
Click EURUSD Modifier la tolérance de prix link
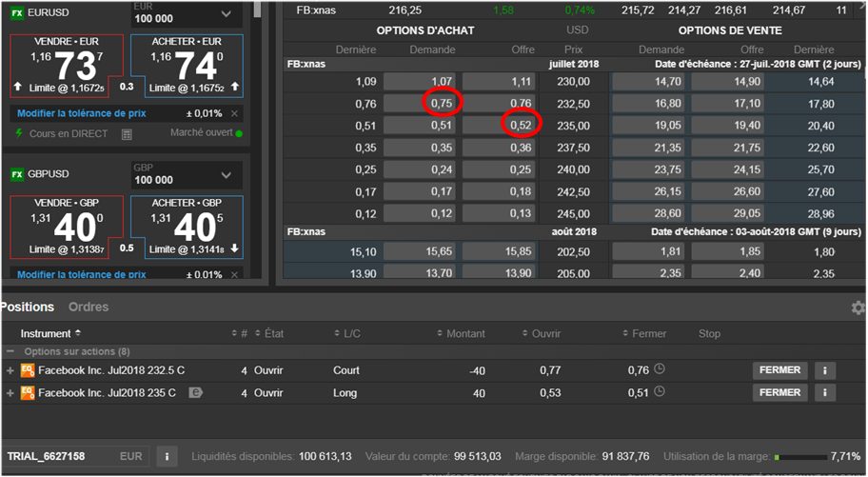tap(82, 113)
